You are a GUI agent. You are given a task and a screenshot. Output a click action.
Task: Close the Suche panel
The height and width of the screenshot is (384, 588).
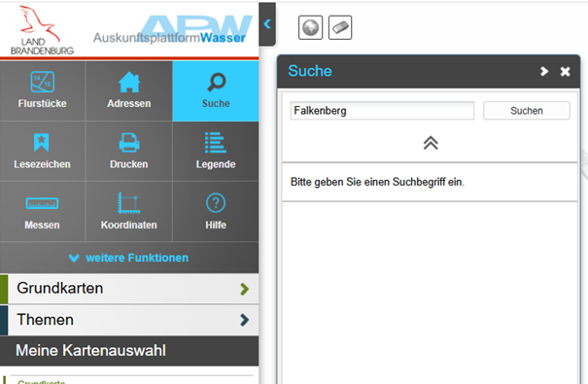(x=565, y=71)
